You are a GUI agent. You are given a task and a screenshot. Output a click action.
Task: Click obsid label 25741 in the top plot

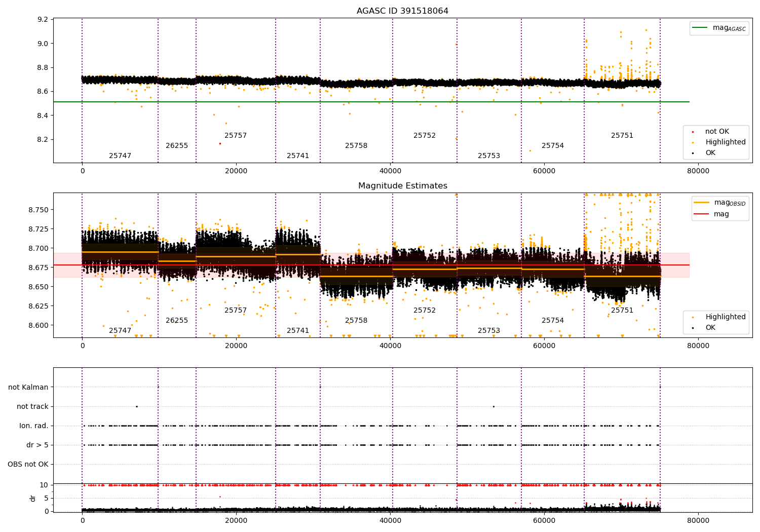pyautogui.click(x=298, y=156)
